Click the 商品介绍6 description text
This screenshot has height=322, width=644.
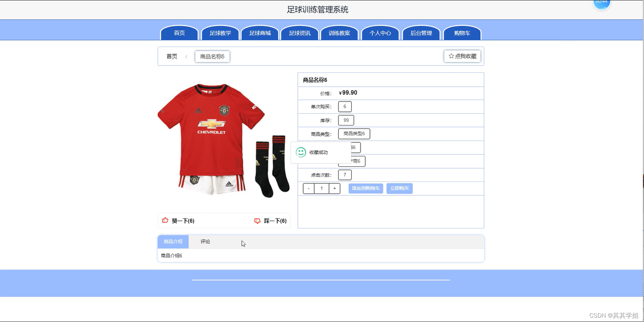click(171, 256)
